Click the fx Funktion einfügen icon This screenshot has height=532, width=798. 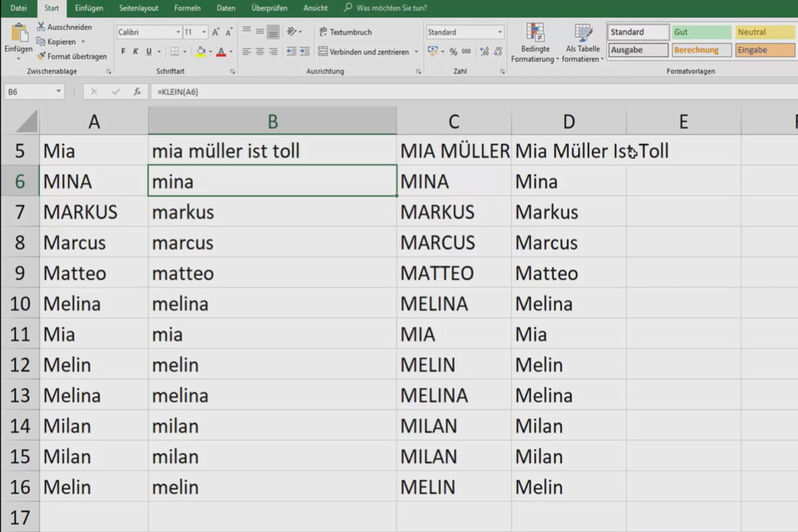tap(138, 92)
